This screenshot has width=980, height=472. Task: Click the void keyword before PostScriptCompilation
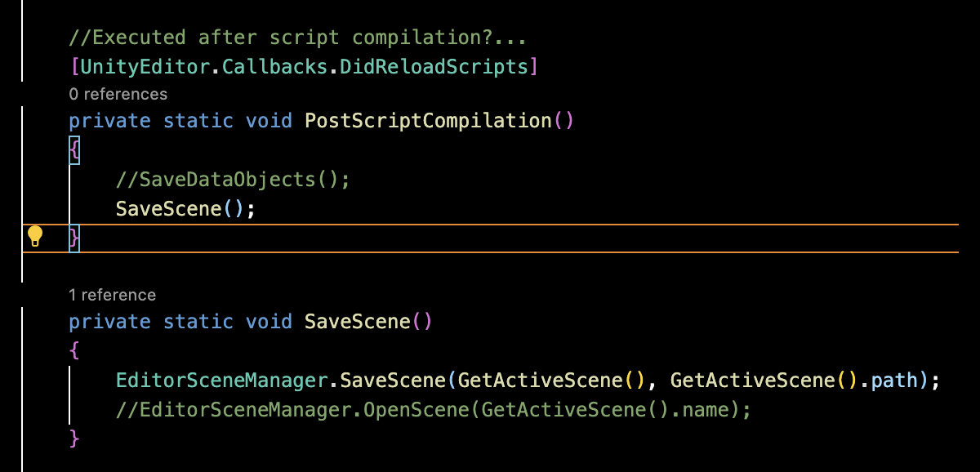pos(269,121)
